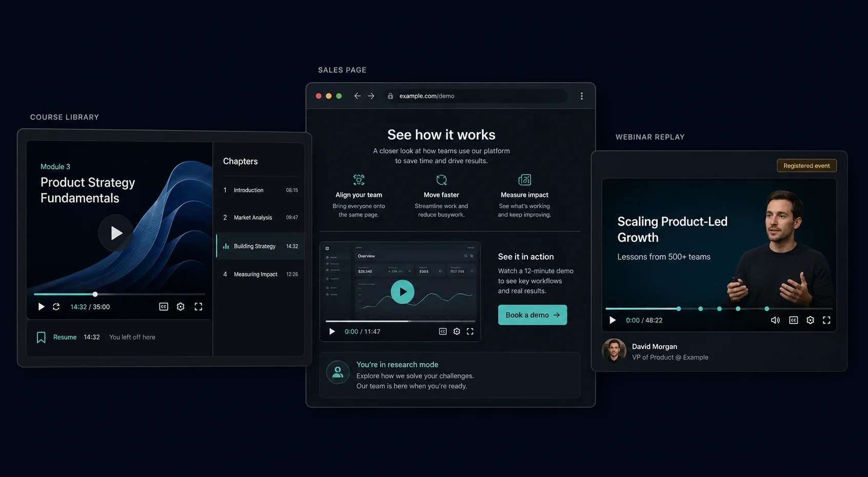Click the last chapter marker on webinar timeline
The width and height of the screenshot is (868, 477).
767,309
